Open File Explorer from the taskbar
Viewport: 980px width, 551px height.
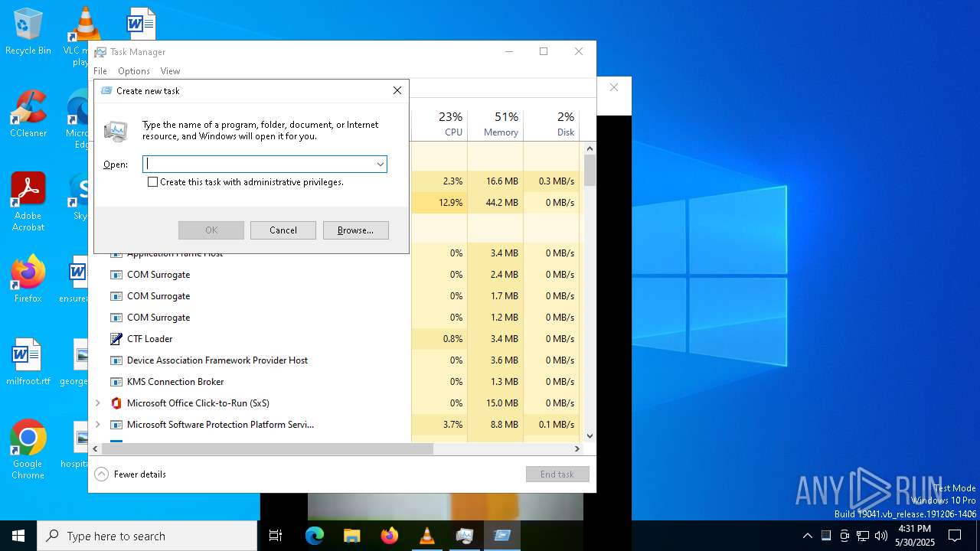pos(352,536)
